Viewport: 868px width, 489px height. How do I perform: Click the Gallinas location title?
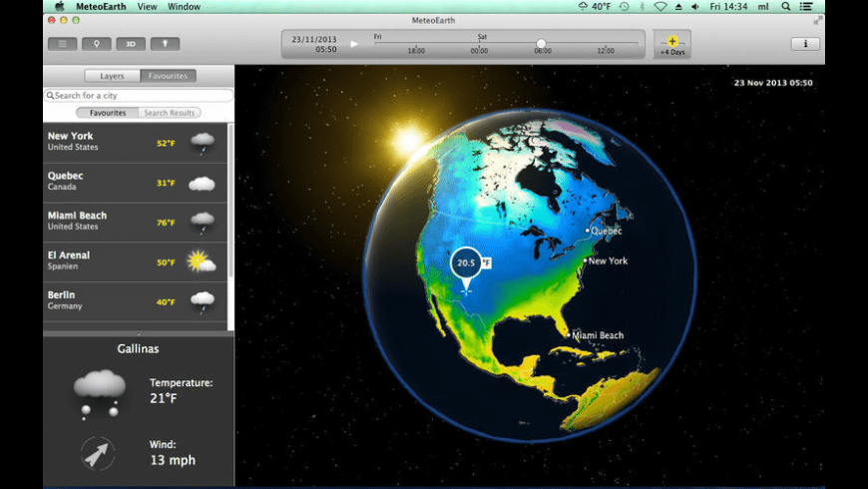tap(138, 349)
